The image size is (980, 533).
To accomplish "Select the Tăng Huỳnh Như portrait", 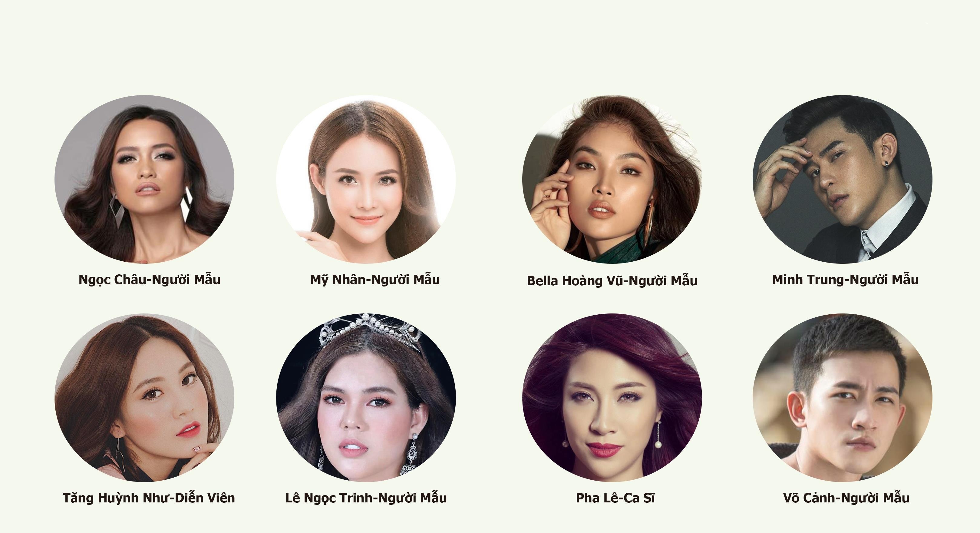I will 145,398.
